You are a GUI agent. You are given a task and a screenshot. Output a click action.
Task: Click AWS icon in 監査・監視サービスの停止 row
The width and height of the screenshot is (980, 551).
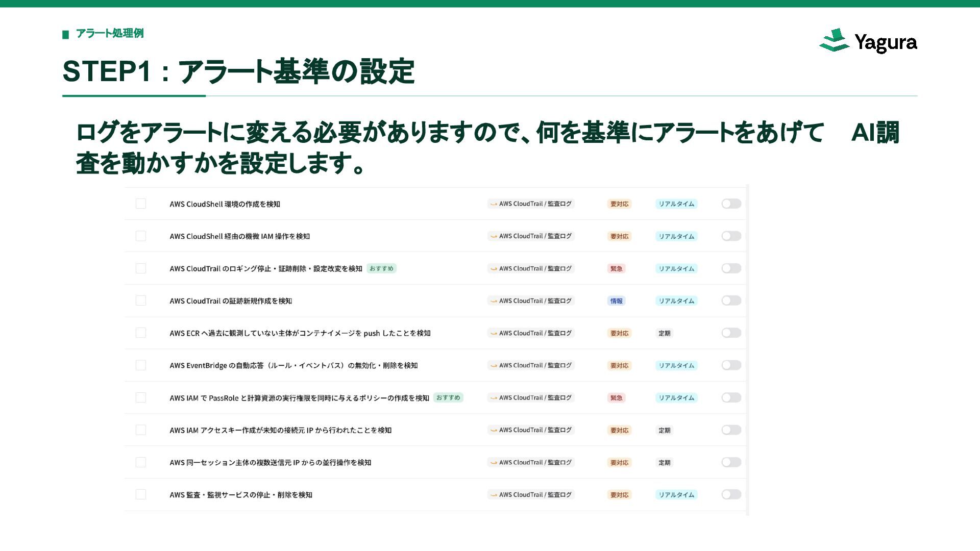[x=494, y=495]
